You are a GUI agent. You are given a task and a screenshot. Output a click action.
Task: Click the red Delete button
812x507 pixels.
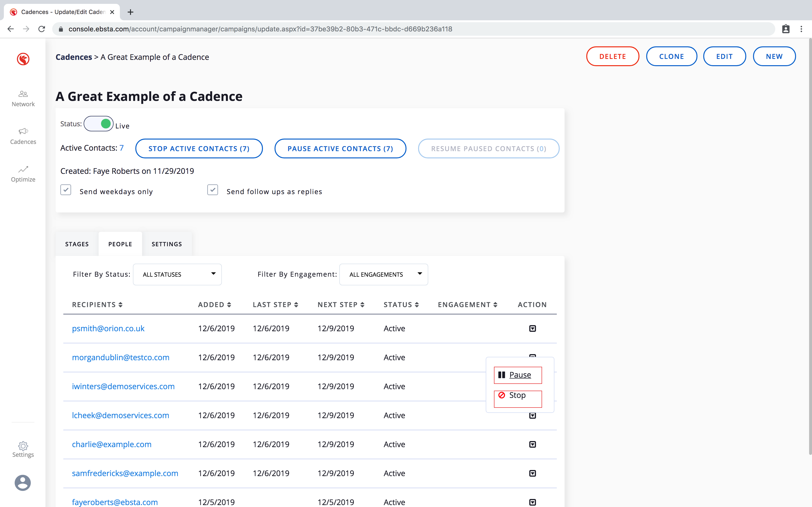(x=612, y=56)
